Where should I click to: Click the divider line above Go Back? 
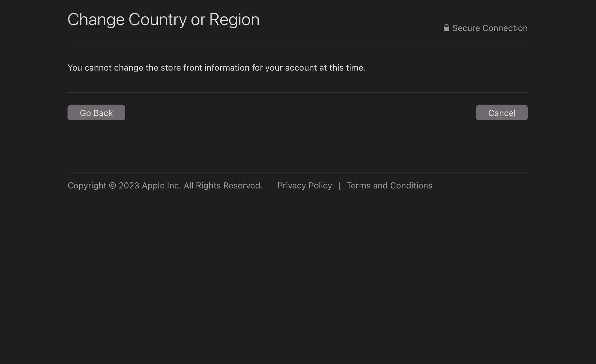tap(297, 92)
